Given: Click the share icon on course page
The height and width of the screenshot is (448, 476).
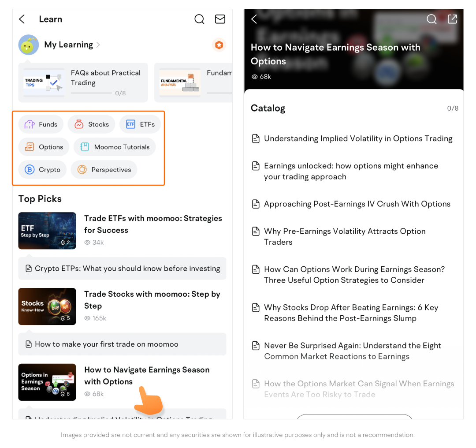Looking at the screenshot, I should coord(452,19).
